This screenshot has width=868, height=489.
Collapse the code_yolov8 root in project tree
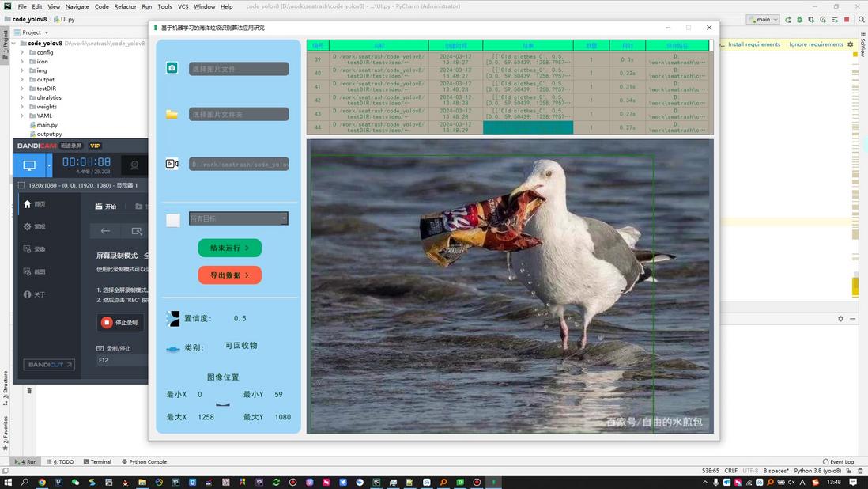tap(13, 44)
